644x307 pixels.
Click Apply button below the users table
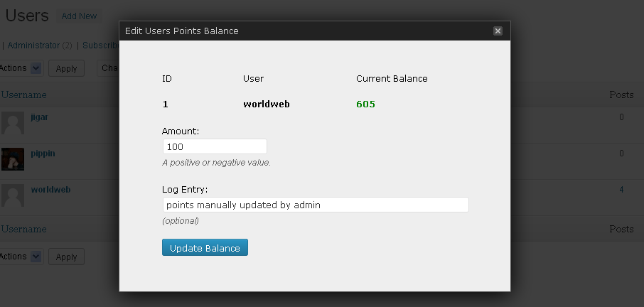[66, 257]
